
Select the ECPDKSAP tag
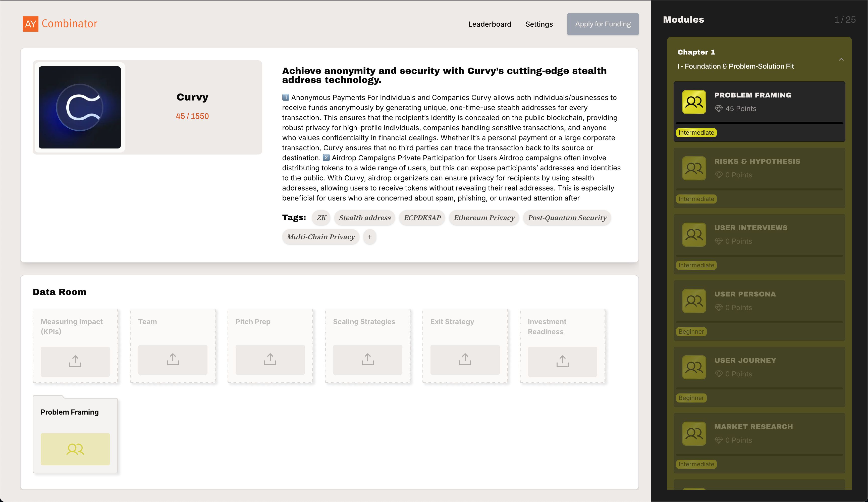point(422,218)
